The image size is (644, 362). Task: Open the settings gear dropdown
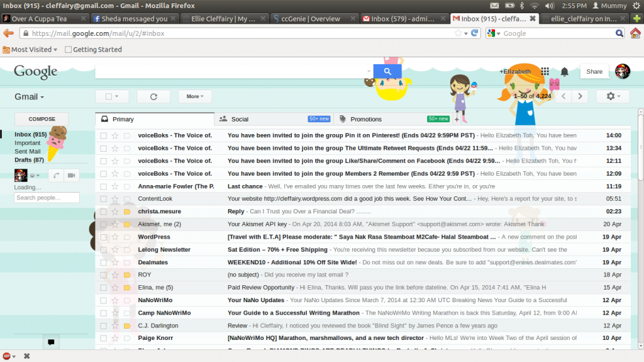tap(613, 96)
